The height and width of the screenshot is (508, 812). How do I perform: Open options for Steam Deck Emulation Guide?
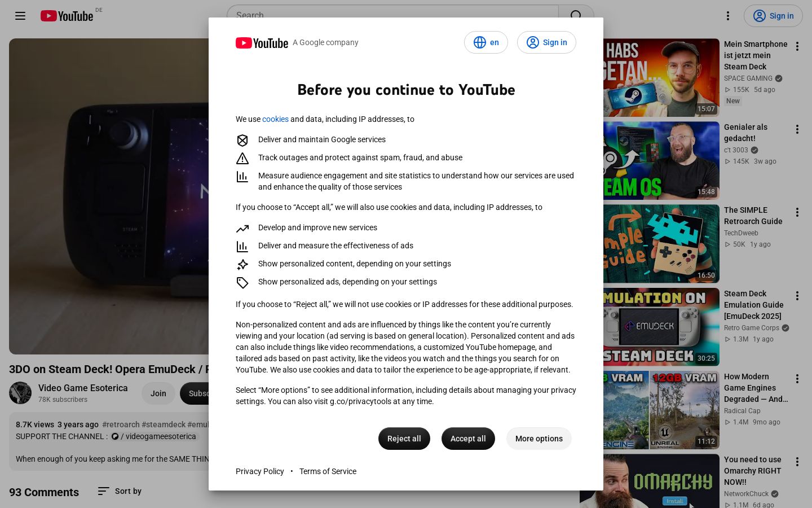coord(797,296)
